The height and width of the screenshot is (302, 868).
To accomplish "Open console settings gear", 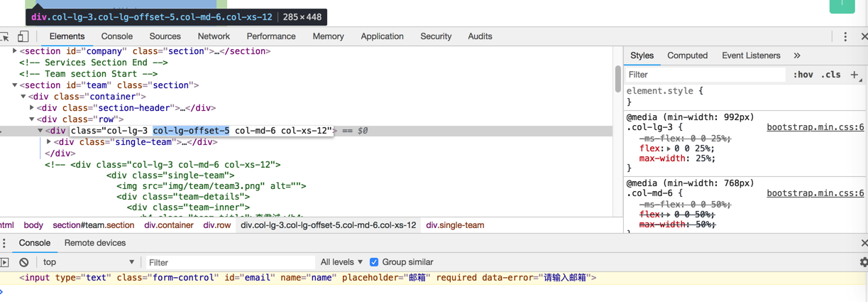I will pos(863,262).
